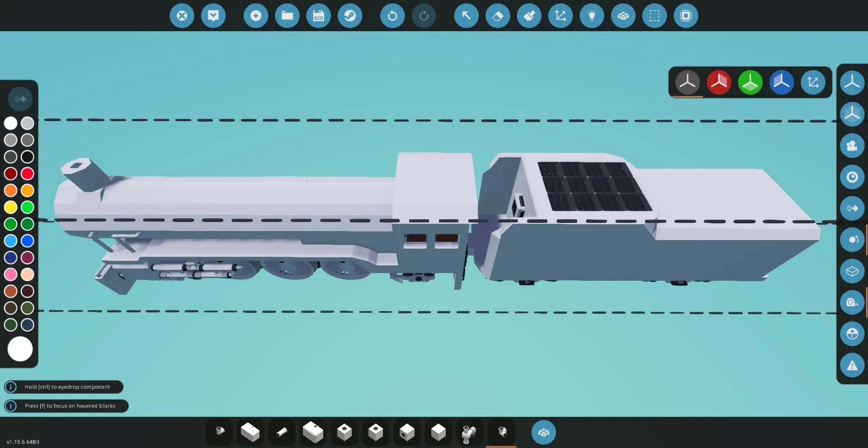
Task: Select the paint brush tool
Action: [x=529, y=16]
